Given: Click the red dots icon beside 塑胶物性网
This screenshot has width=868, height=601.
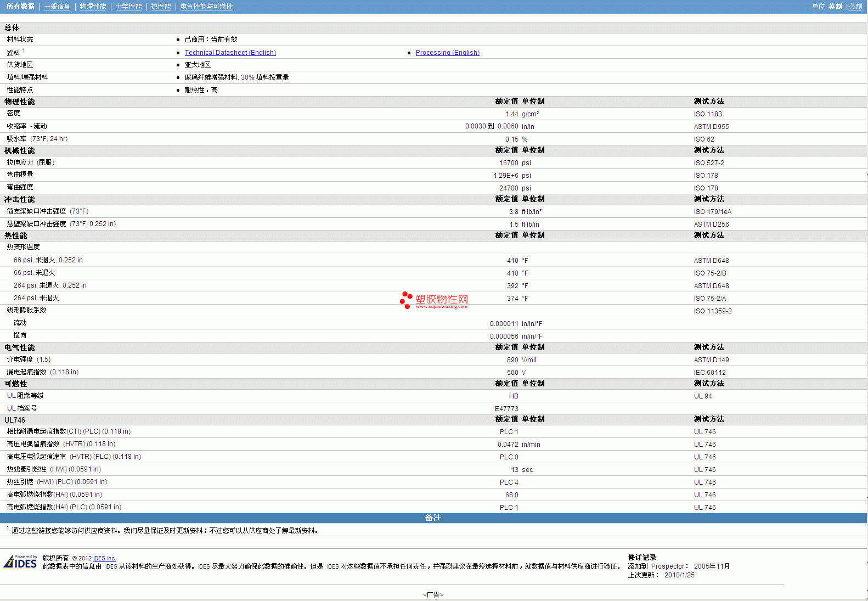Looking at the screenshot, I should click(x=406, y=300).
